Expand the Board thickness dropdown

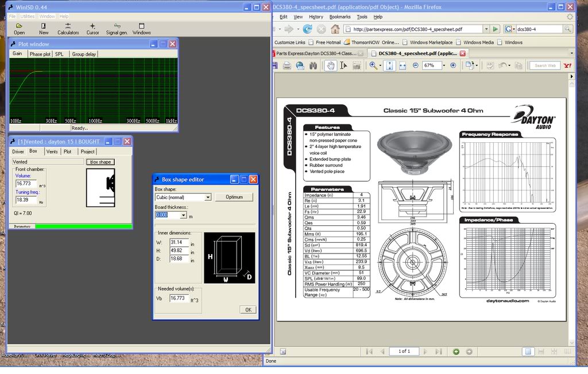click(183, 215)
